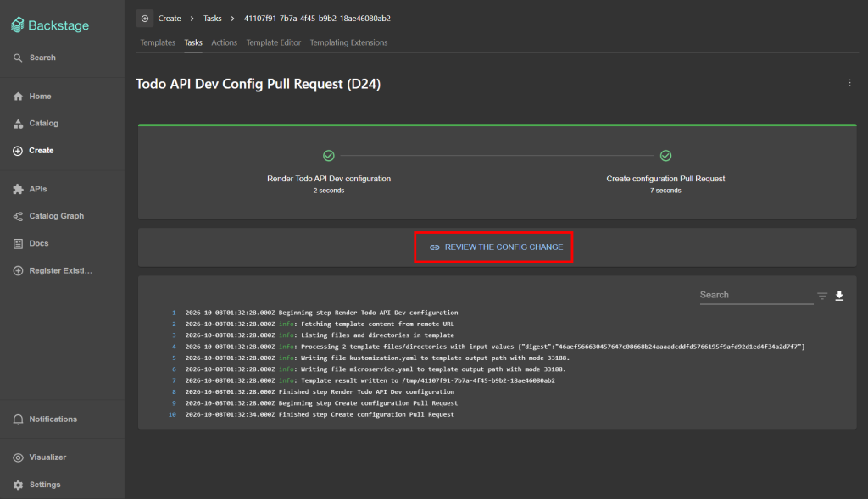Image resolution: width=868 pixels, height=499 pixels.
Task: Click log line 10 'Finished step Create configuration'
Action: pos(320,414)
